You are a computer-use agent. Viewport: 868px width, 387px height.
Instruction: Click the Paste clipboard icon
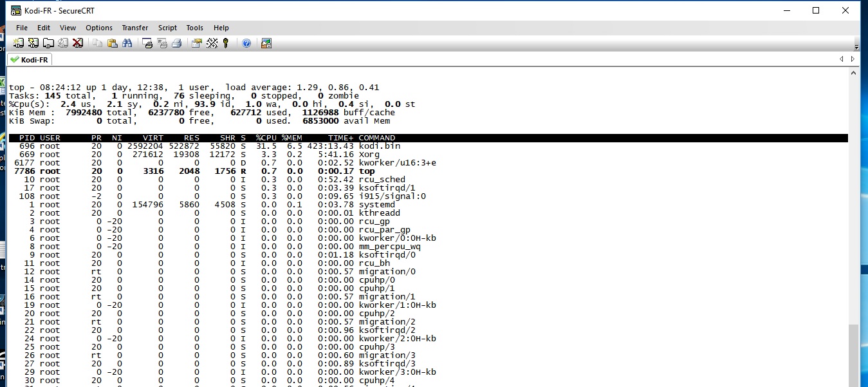(113, 43)
